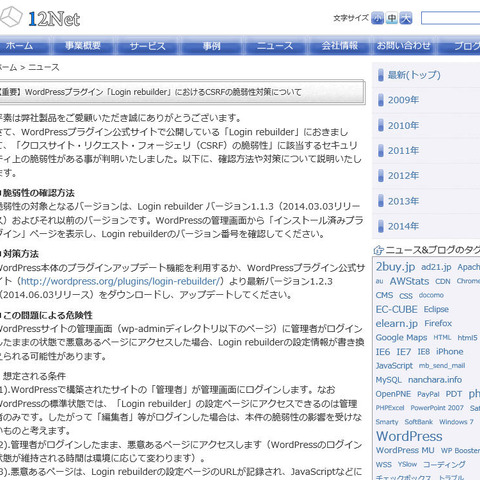The height and width of the screenshot is (480, 480).
Task: Select the コーディング tag
Action: (444, 464)
